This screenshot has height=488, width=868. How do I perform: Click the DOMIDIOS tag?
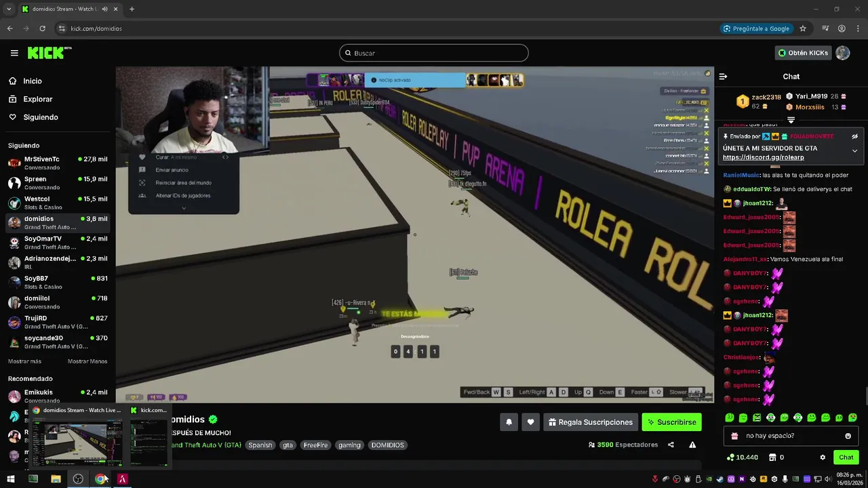(x=387, y=445)
